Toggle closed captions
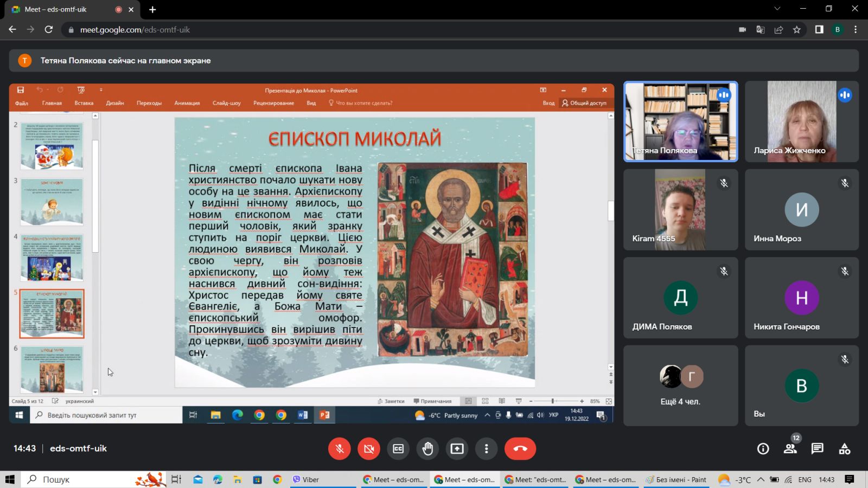The height and width of the screenshot is (488, 868). [x=398, y=448]
